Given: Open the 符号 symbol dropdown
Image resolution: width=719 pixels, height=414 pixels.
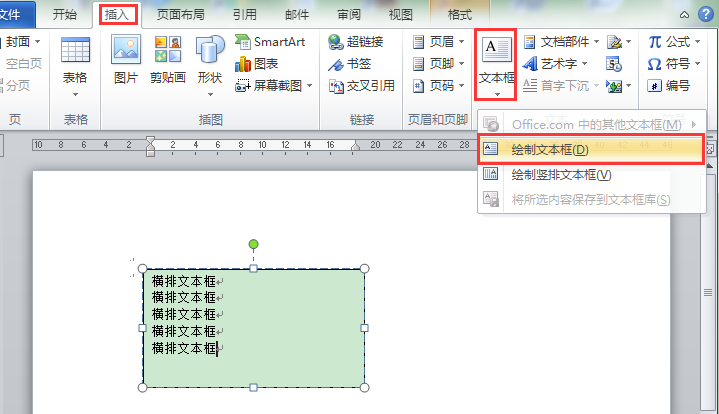Looking at the screenshot, I should pos(674,64).
